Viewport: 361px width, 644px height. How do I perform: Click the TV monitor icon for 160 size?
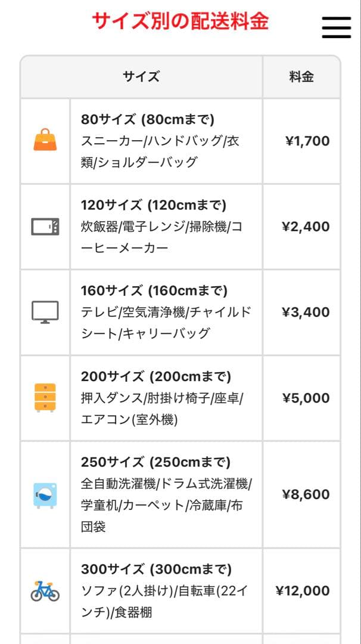click(45, 312)
